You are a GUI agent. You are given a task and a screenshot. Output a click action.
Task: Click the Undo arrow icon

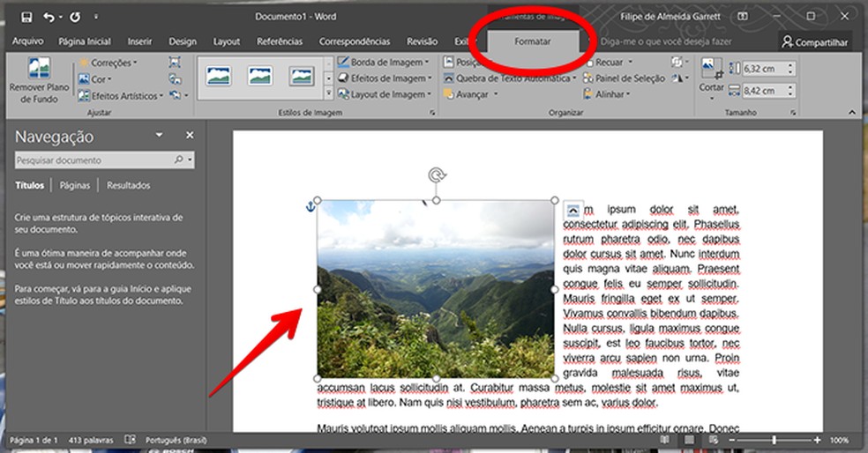coord(49,17)
